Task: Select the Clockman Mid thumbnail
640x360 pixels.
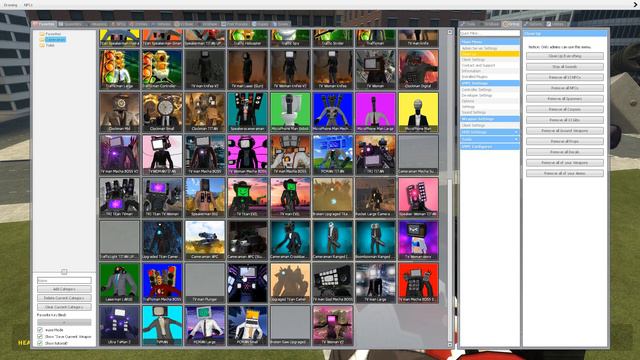Action: pos(120,112)
